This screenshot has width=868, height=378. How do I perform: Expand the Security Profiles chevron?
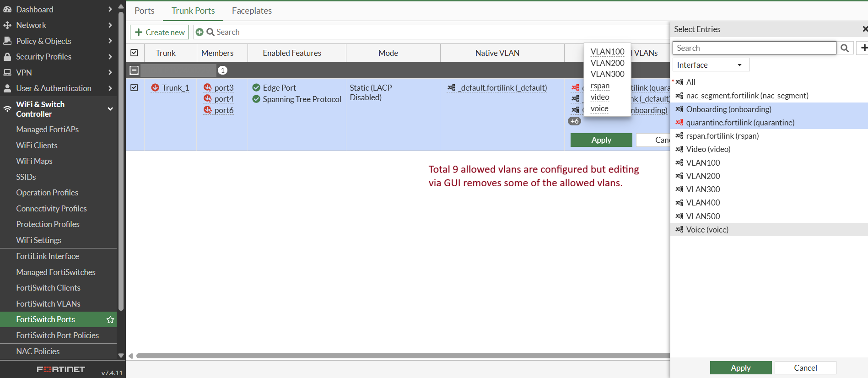[110, 57]
